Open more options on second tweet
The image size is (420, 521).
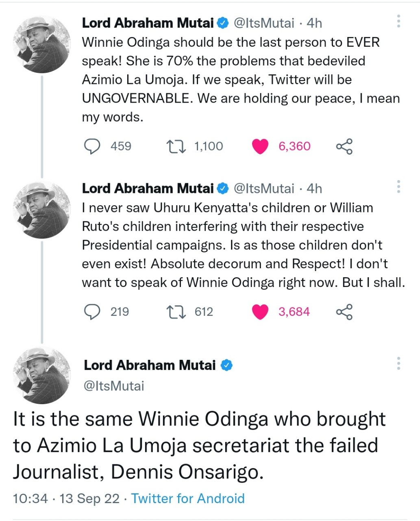(x=398, y=186)
